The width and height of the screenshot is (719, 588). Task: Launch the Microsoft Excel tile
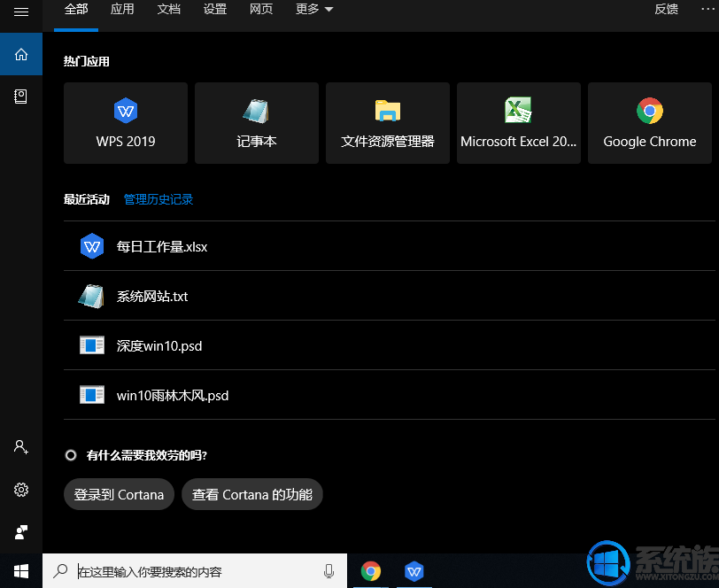pos(519,123)
